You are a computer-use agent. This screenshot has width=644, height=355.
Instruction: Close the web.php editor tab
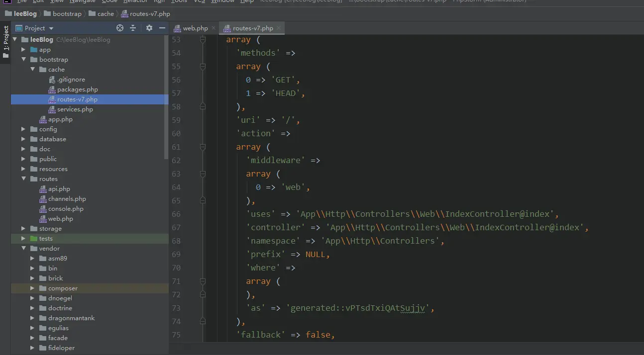[213, 28]
